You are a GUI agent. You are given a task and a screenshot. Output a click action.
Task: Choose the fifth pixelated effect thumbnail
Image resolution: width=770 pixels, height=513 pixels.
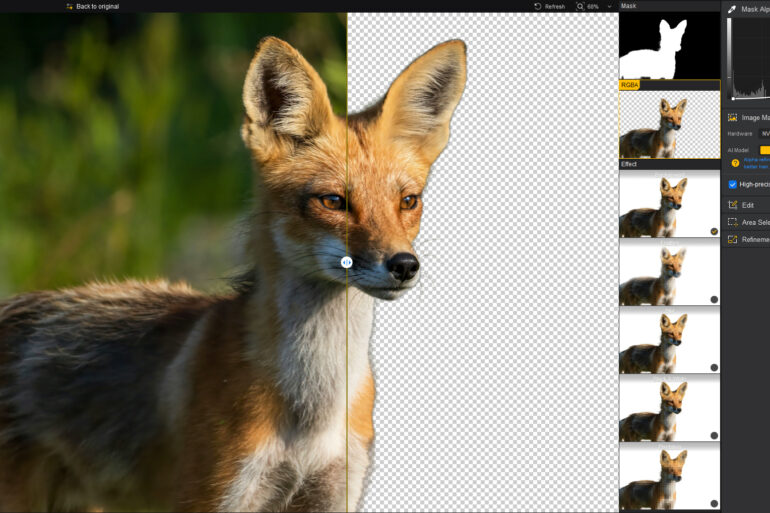pos(669,478)
